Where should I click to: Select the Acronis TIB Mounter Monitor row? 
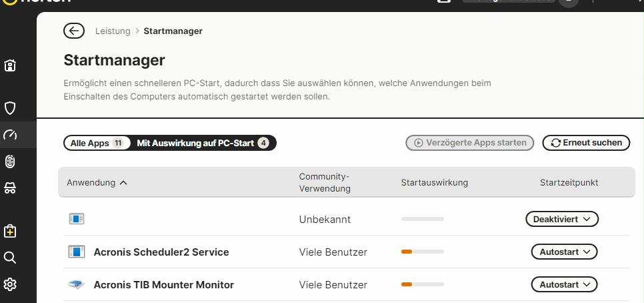coord(347,284)
